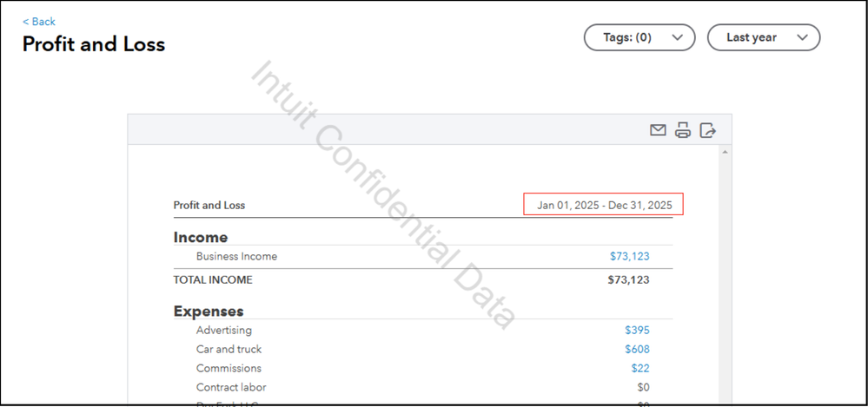Open the Business Income $73,123 amount

[x=629, y=257]
